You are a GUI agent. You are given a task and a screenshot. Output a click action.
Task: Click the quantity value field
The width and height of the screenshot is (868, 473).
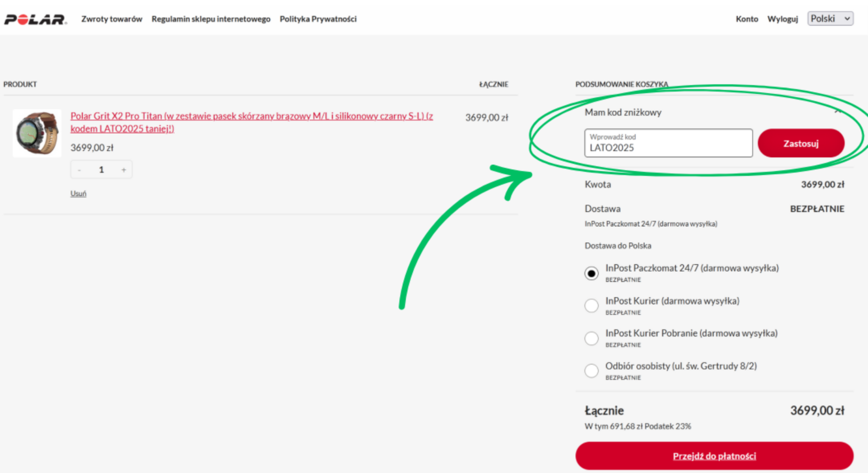tap(101, 170)
